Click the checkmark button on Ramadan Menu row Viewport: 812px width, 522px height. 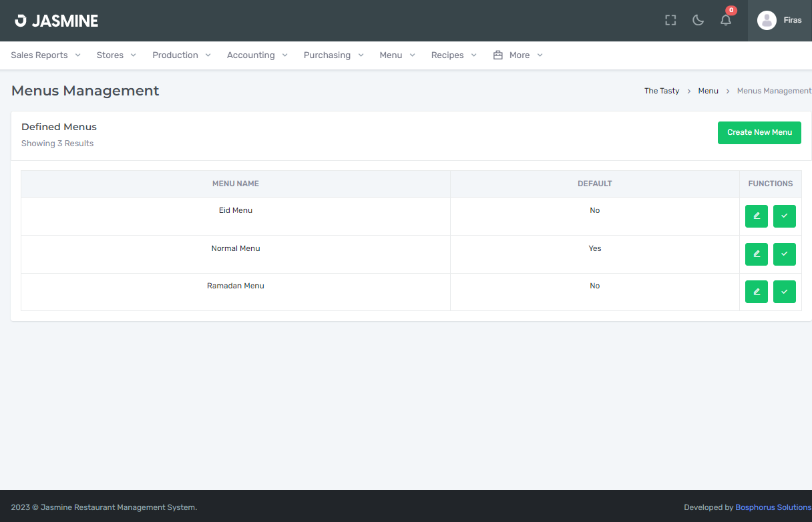click(x=784, y=292)
